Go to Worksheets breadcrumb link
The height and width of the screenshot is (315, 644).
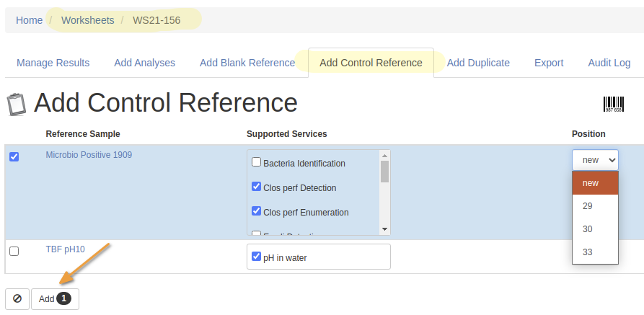pyautogui.click(x=87, y=20)
